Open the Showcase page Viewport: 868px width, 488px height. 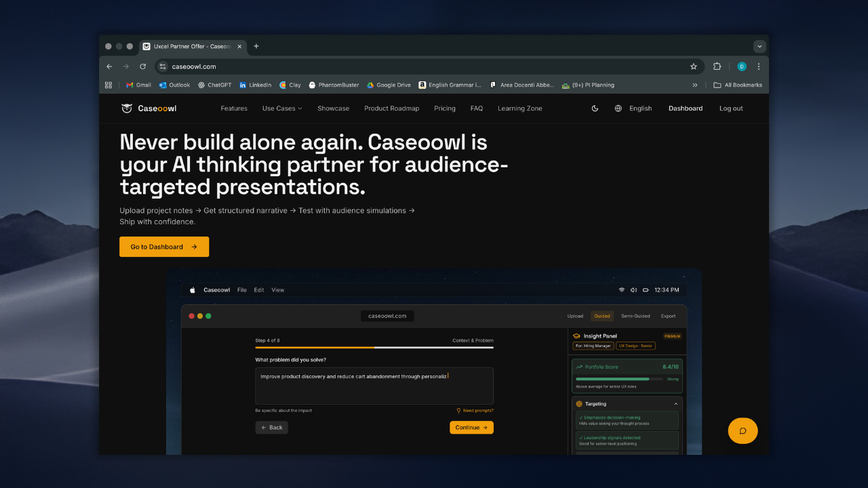tap(334, 108)
